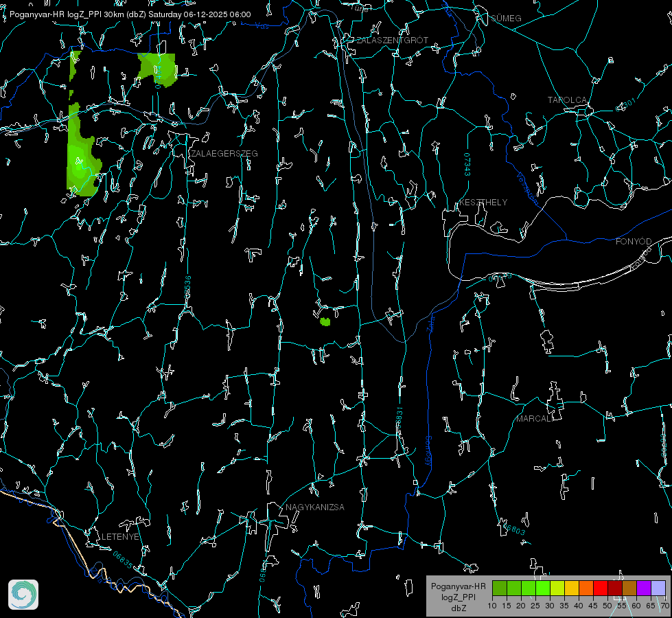Viewport: 672px width, 618px height.
Task: Click the swirl logo icon in the corner
Action: [x=23, y=595]
